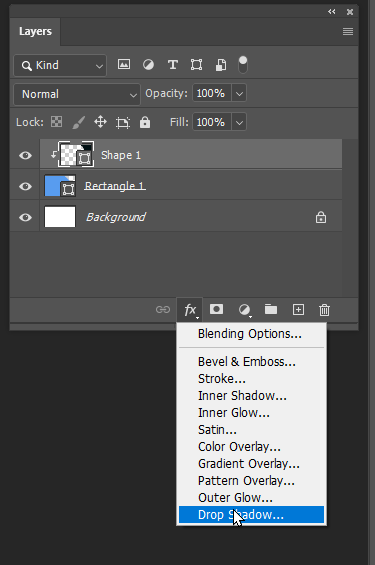
Task: Open the Layers panel menu icon
Action: coord(348,32)
